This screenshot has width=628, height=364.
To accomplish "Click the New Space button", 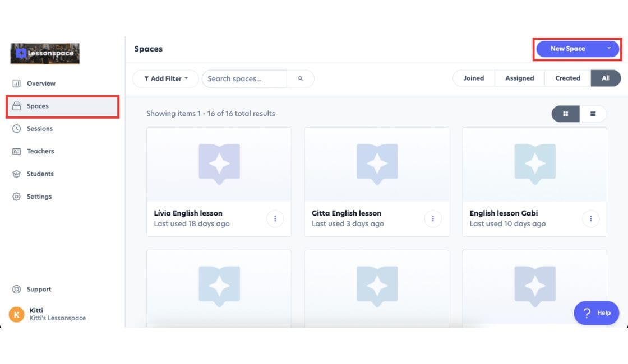I will click(567, 49).
